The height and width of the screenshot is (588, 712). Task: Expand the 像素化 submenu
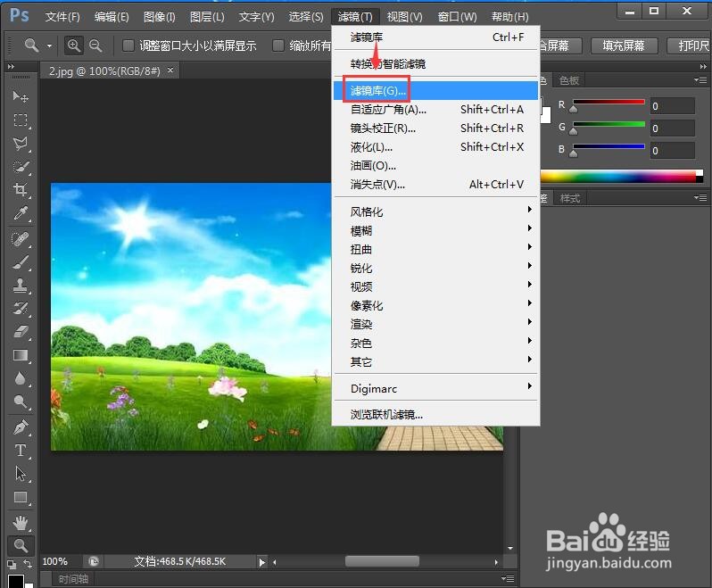[436, 305]
